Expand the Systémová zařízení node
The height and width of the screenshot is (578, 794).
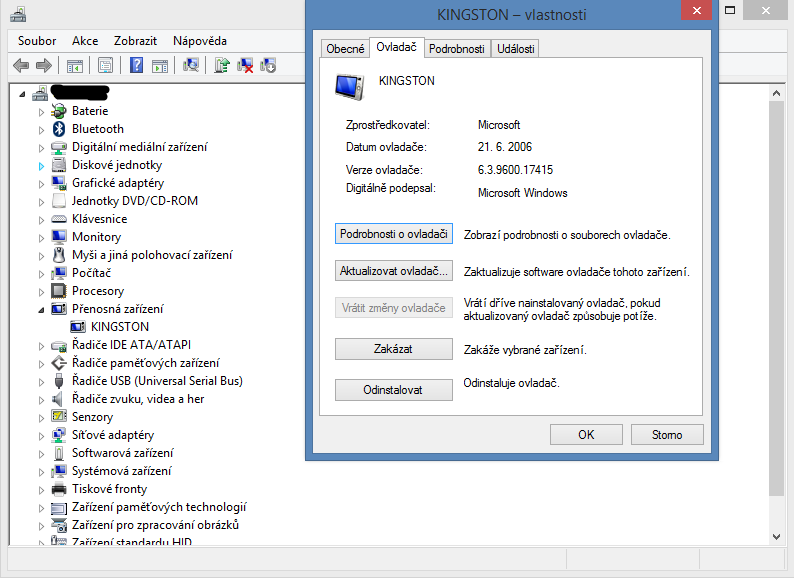pos(41,472)
